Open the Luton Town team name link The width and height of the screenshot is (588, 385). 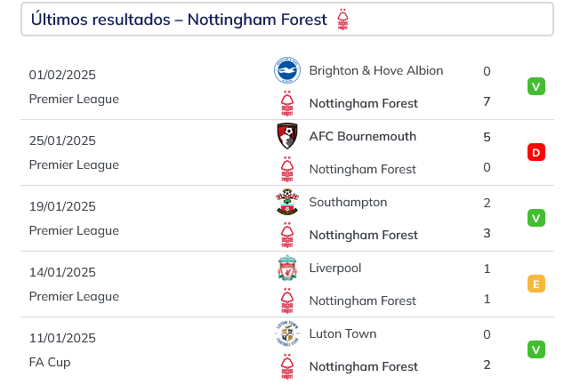point(342,333)
